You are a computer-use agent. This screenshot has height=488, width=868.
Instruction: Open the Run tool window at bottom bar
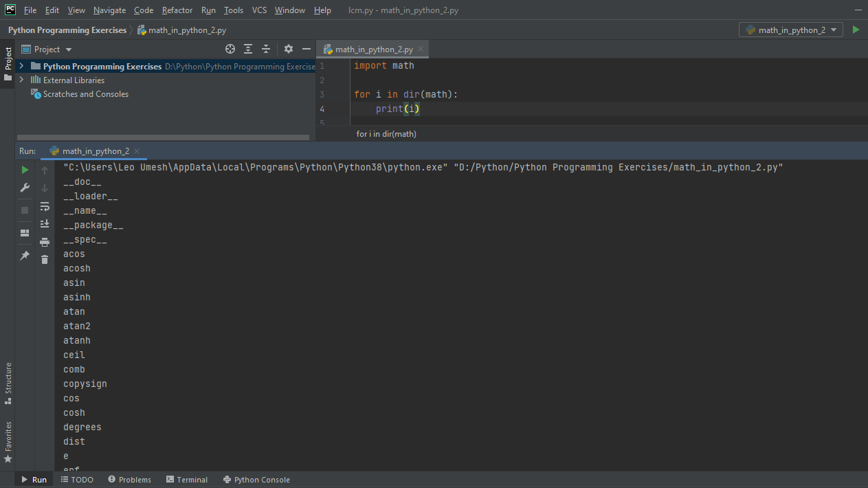click(34, 480)
